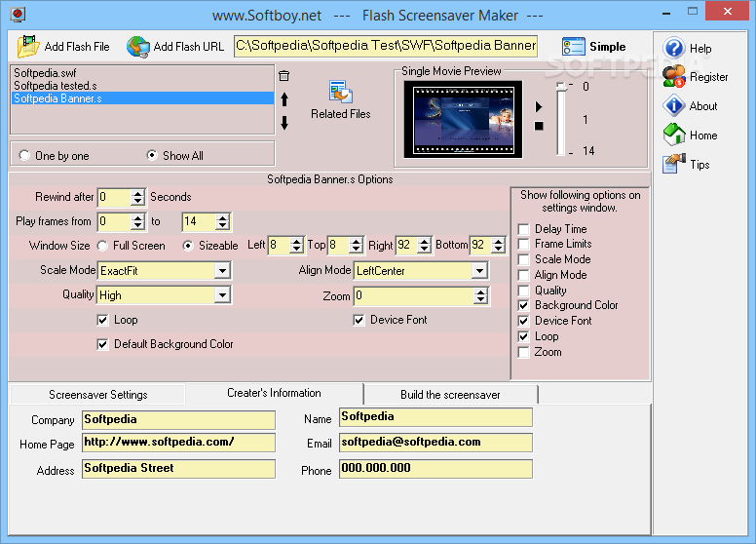Click the Address input field
756x544 pixels.
click(178, 469)
